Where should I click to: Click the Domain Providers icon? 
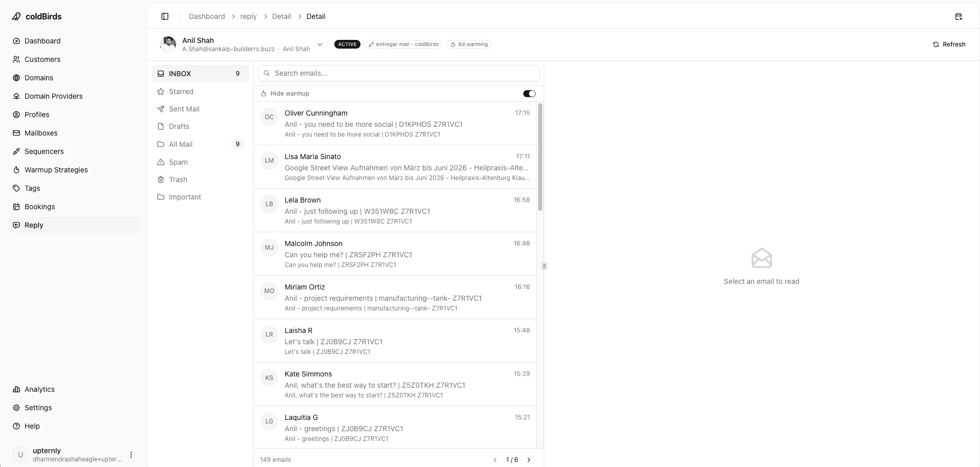point(16,96)
